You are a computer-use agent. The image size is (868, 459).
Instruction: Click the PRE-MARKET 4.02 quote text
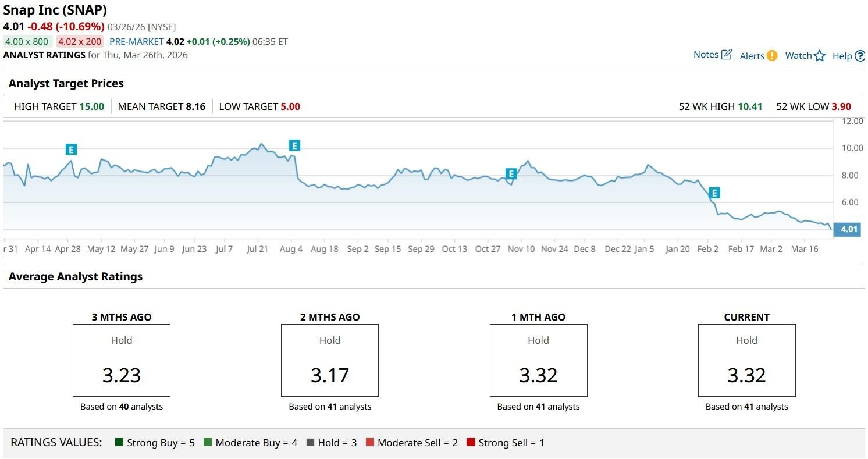click(147, 42)
